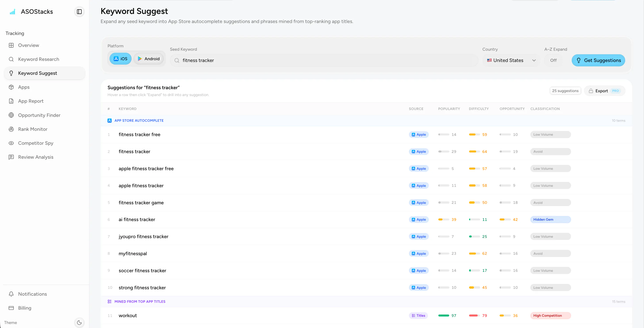Click the lock icon on Export button
Screen dimensions: 644x328
click(591, 91)
